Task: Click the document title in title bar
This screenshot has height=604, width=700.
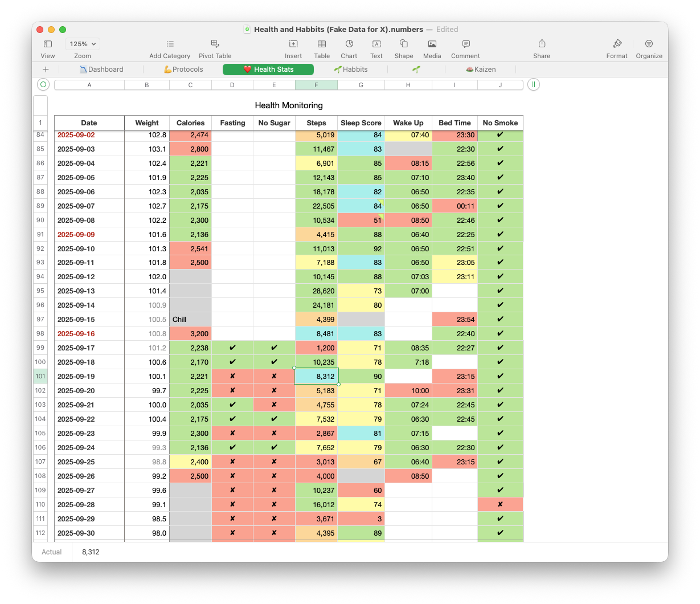Action: [338, 29]
